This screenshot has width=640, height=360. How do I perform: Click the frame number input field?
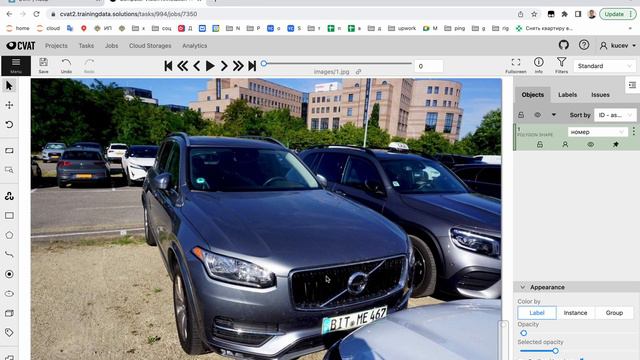[429, 66]
